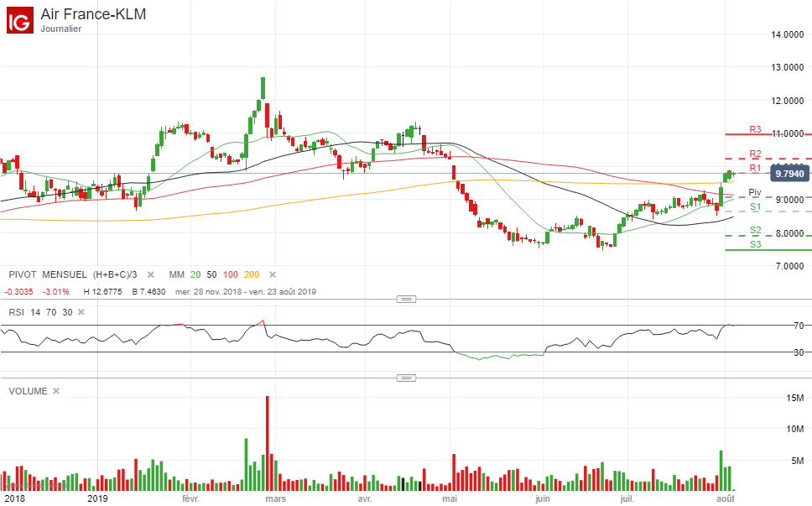Screen dimensions: 812x506
Task: Select the MM 20 period value
Action: click(195, 275)
